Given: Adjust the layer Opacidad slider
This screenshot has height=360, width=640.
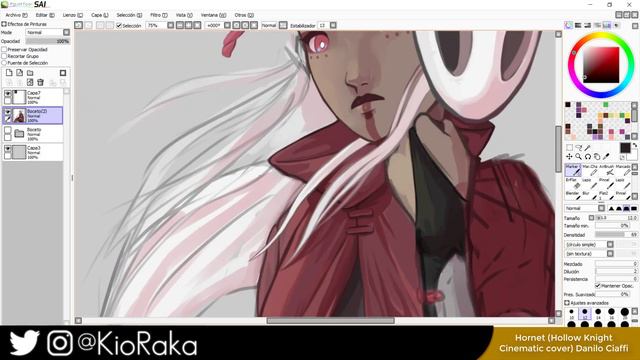Looking at the screenshot, I should pyautogui.click(x=47, y=41).
